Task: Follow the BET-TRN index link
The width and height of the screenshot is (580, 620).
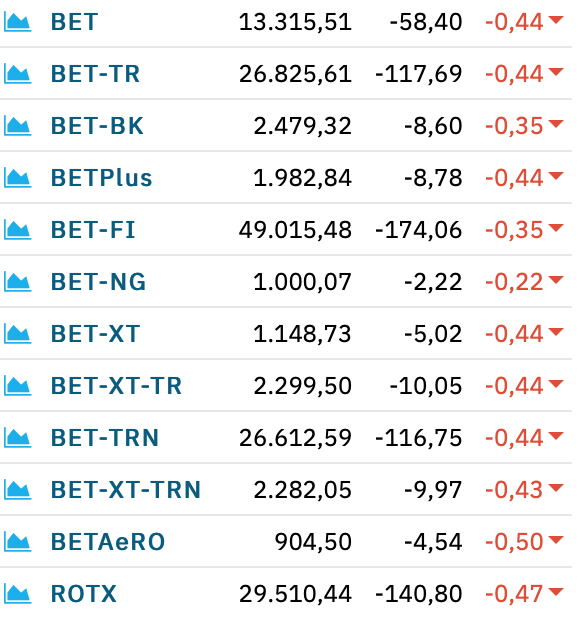Action: 105,438
